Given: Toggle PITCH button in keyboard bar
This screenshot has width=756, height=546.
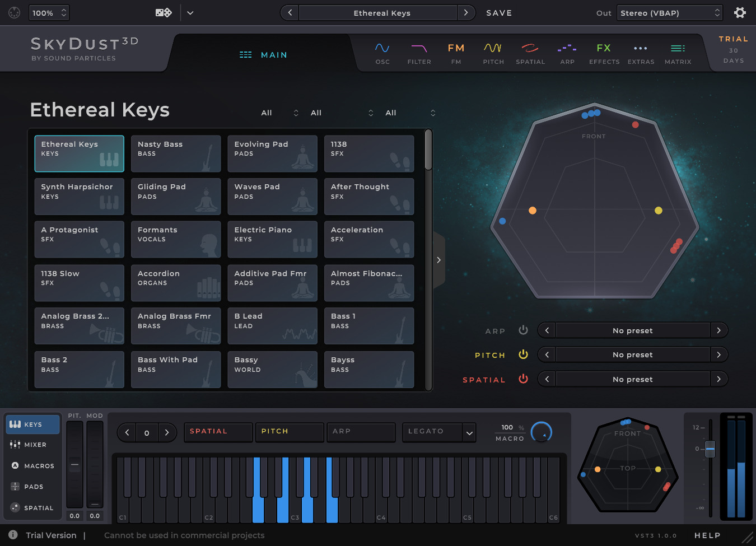Looking at the screenshot, I should click(x=290, y=432).
